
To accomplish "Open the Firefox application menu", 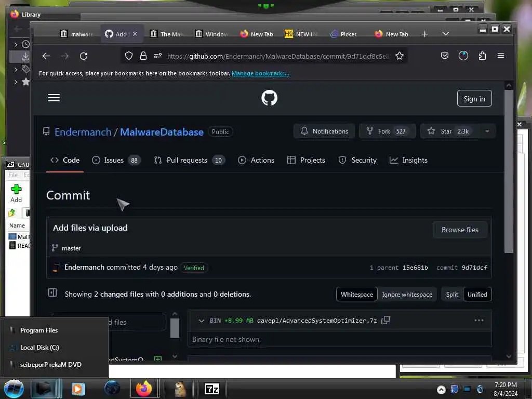I will coord(500,56).
